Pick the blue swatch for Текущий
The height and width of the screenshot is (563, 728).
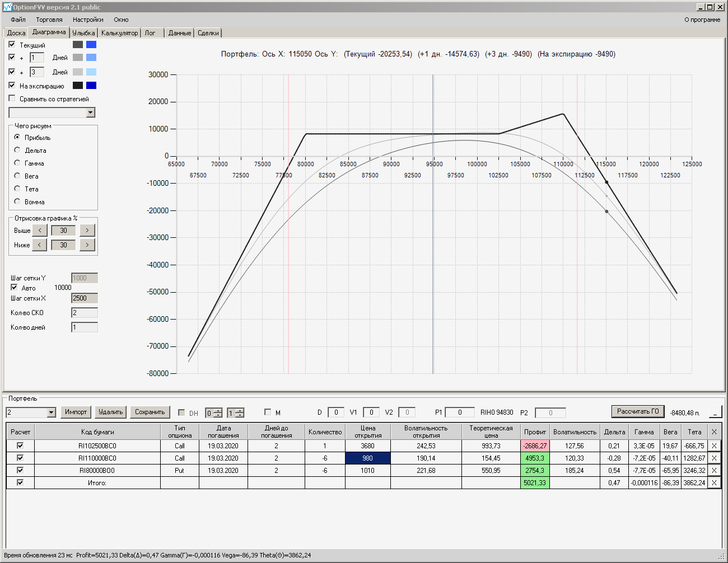pos(91,44)
